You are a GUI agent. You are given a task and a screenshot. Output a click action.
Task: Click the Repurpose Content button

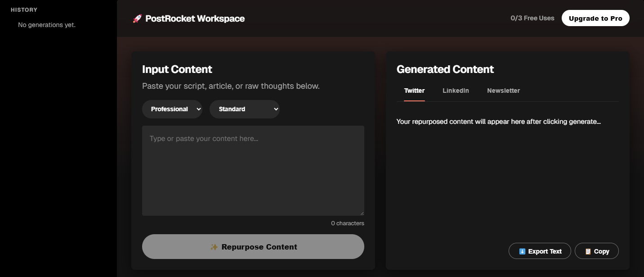point(253,247)
